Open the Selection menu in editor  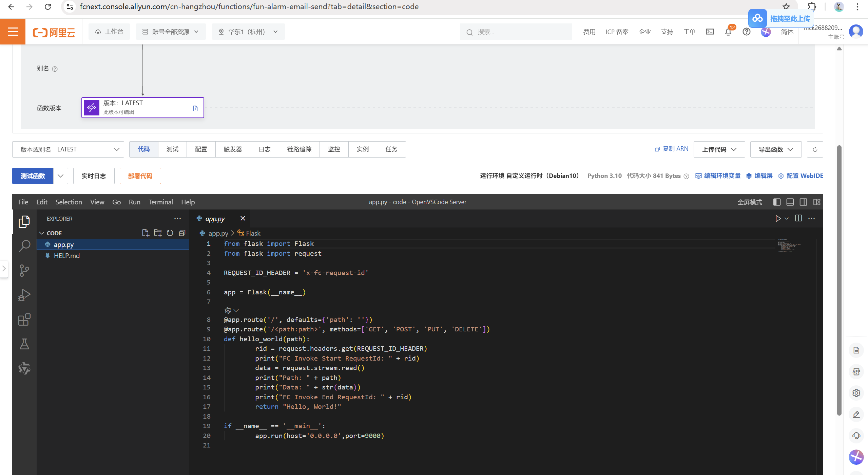(69, 202)
